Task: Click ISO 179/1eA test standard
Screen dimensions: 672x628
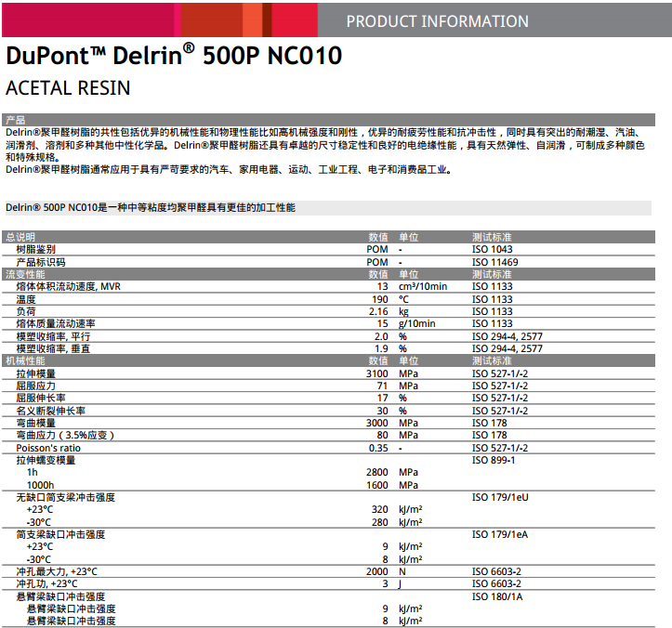Action: (x=500, y=534)
